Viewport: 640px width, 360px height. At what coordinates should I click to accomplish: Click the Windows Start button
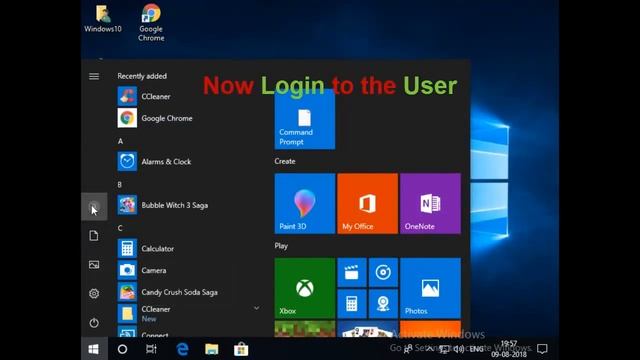click(94, 349)
